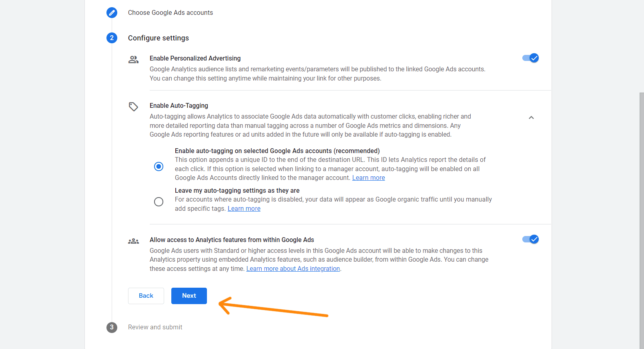The height and width of the screenshot is (349, 644).
Task: Select Leave my auto-tagging settings radio
Action: 159,202
